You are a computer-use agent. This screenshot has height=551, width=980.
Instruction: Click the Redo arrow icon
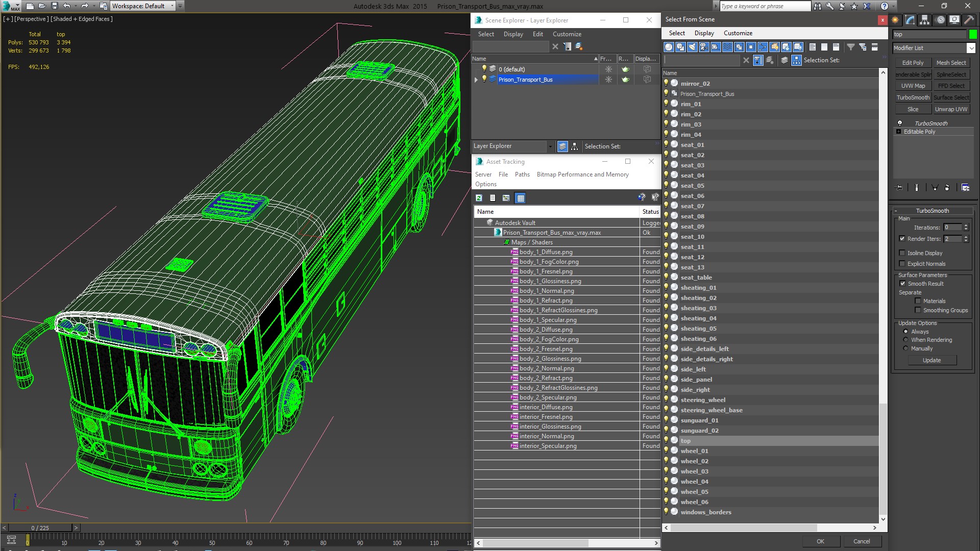(x=84, y=6)
